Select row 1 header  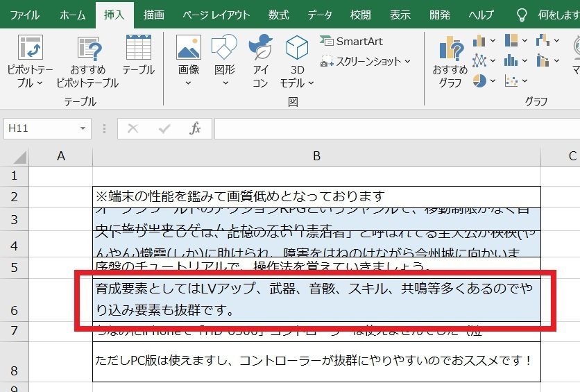14,176
